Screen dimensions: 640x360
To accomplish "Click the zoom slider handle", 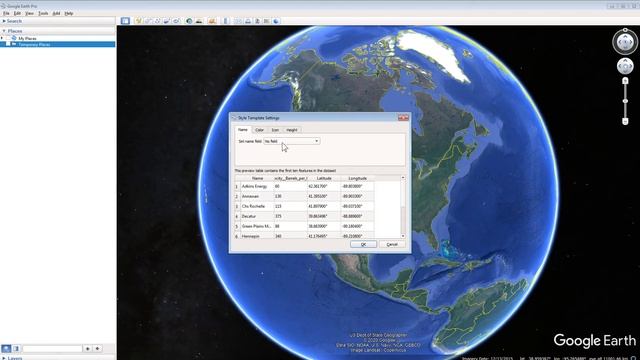I will (625, 101).
